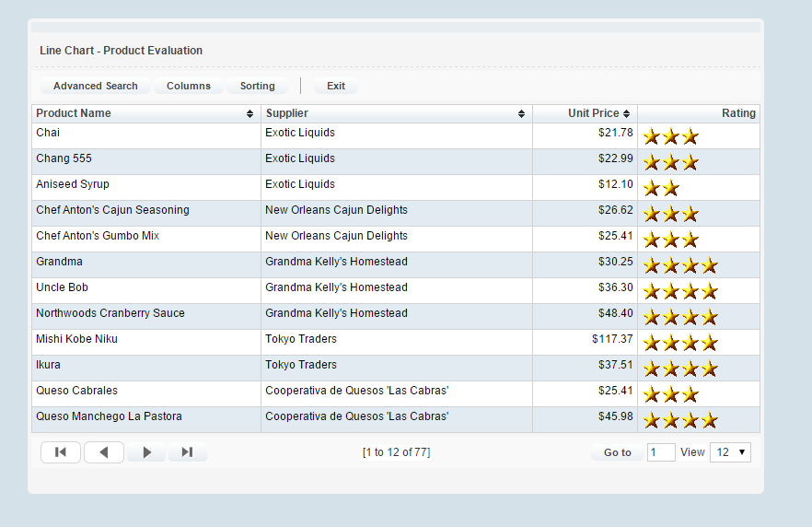Open the Advanced Search panel
The width and height of the screenshot is (812, 527).
click(x=95, y=86)
